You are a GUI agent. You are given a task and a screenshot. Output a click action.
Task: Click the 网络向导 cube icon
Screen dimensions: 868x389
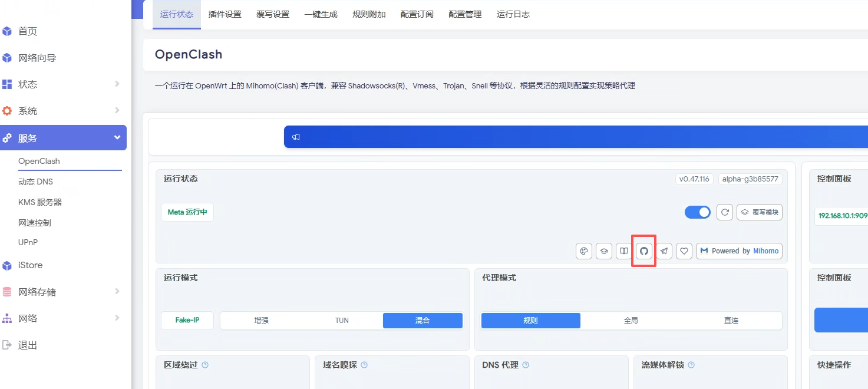point(7,58)
